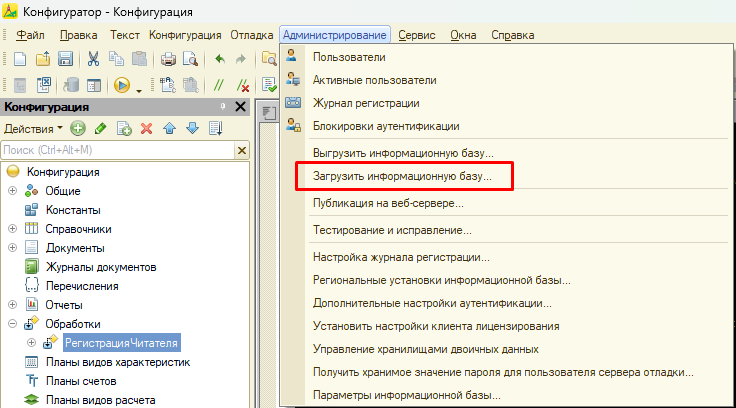Click the pencil Edit icon

(100, 128)
